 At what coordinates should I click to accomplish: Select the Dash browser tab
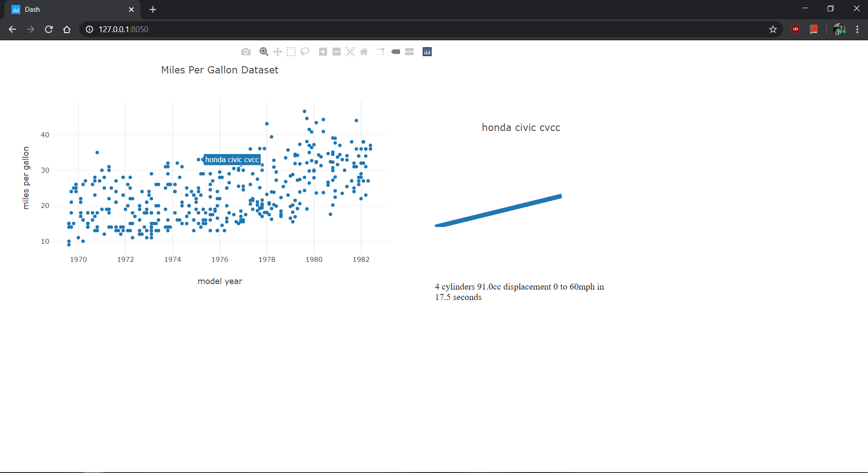[x=72, y=10]
